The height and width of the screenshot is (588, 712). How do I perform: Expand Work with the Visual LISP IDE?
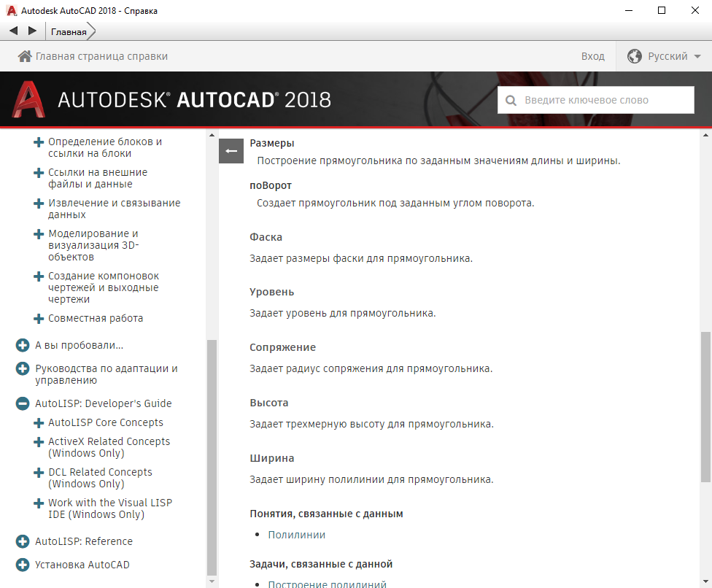click(x=39, y=503)
